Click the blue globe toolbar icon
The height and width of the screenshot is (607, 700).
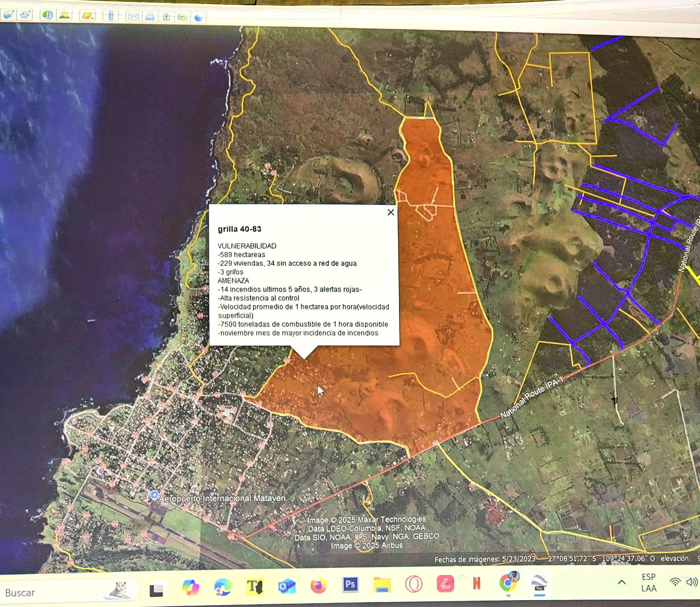198,17
